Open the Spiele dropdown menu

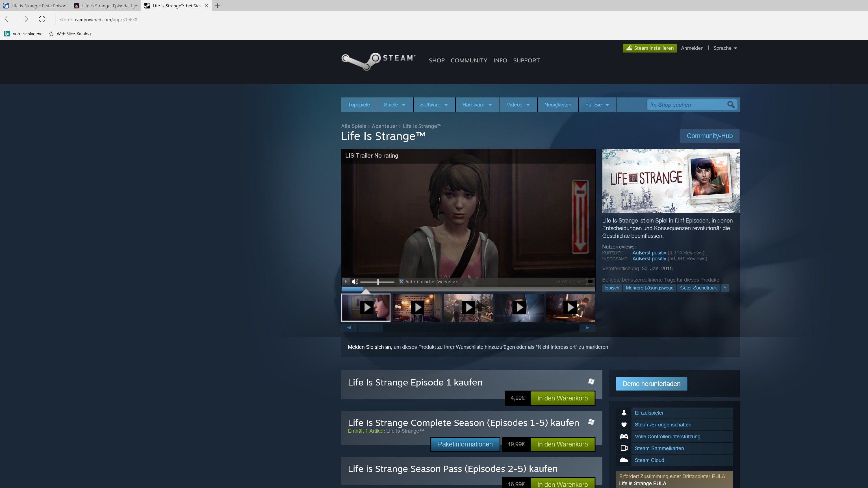point(394,105)
